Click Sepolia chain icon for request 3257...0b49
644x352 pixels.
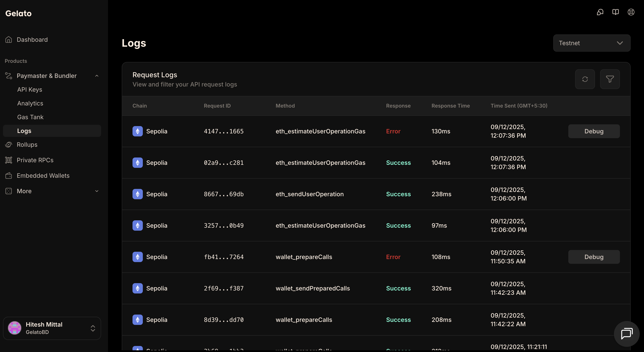coord(137,225)
